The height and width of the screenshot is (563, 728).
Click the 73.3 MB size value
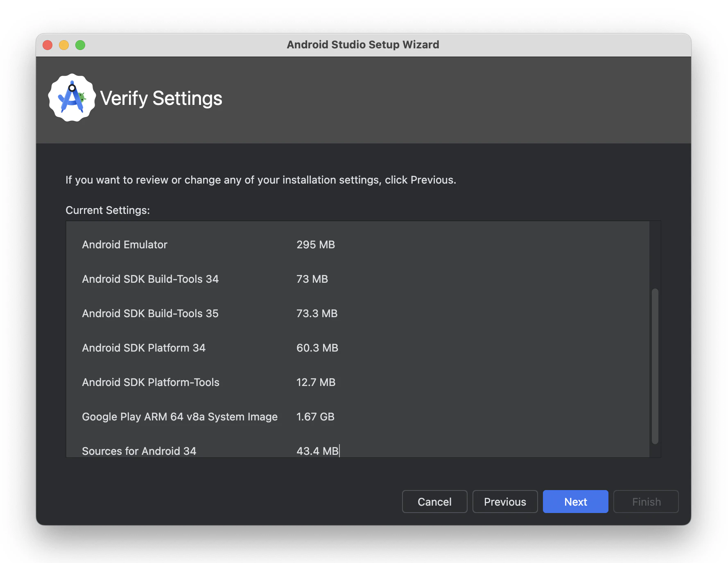[317, 313]
